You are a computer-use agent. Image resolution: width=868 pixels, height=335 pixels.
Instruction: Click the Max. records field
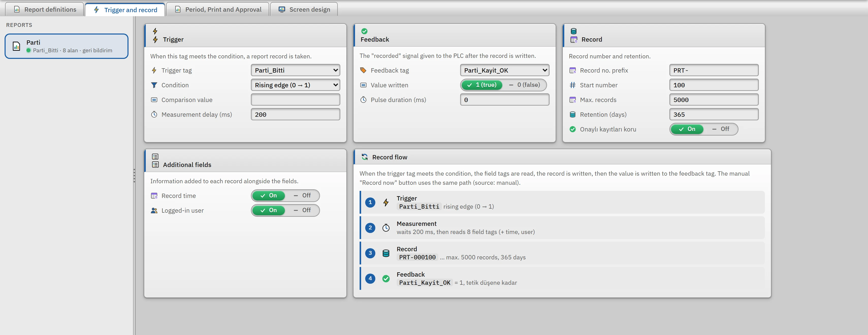click(714, 100)
